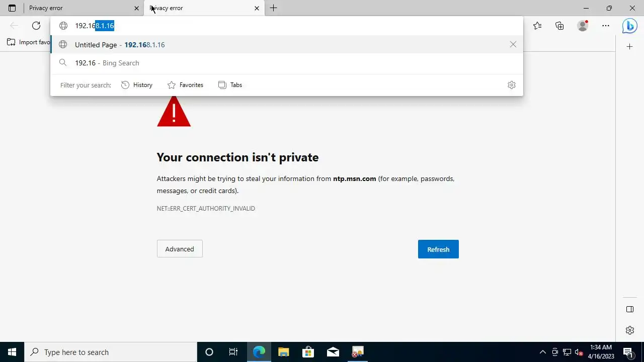Viewport: 644px width, 362px height.
Task: Open the profile avatar icon
Action: tap(583, 26)
